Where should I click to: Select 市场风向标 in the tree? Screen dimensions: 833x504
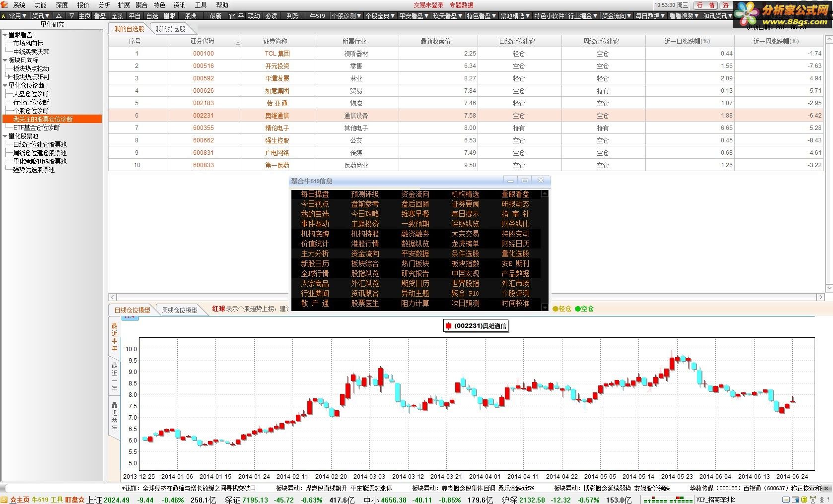click(x=28, y=43)
